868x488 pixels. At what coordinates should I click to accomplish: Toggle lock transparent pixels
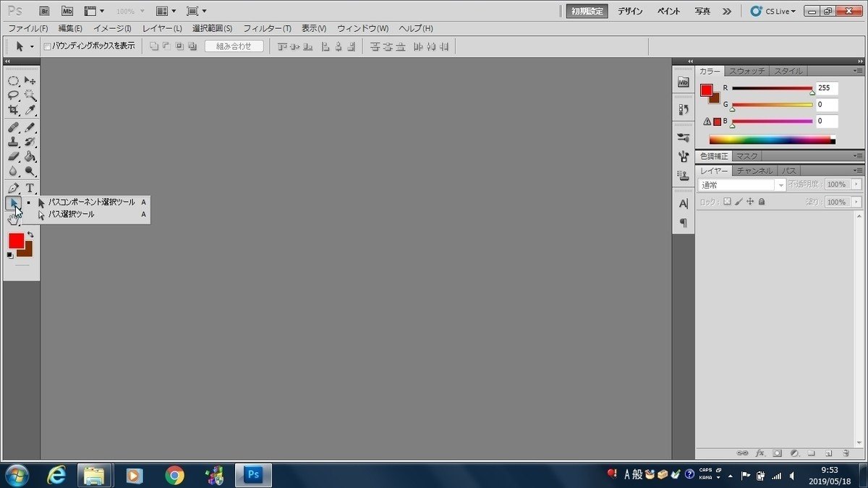tap(728, 202)
